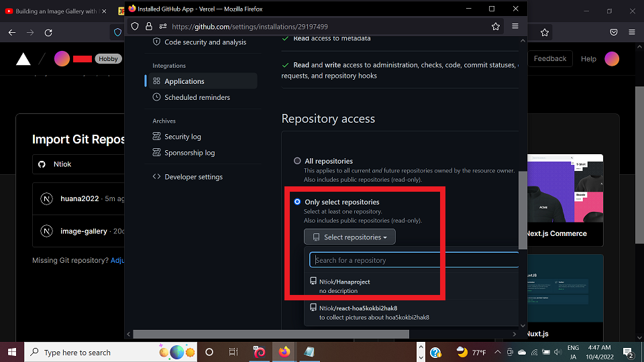Open the Vercel user avatar at top right
This screenshot has width=644, height=362.
(x=612, y=59)
